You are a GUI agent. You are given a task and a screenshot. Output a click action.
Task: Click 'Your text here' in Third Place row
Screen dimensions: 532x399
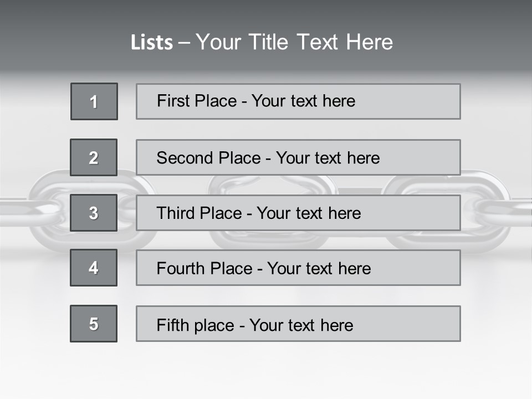click(x=309, y=213)
